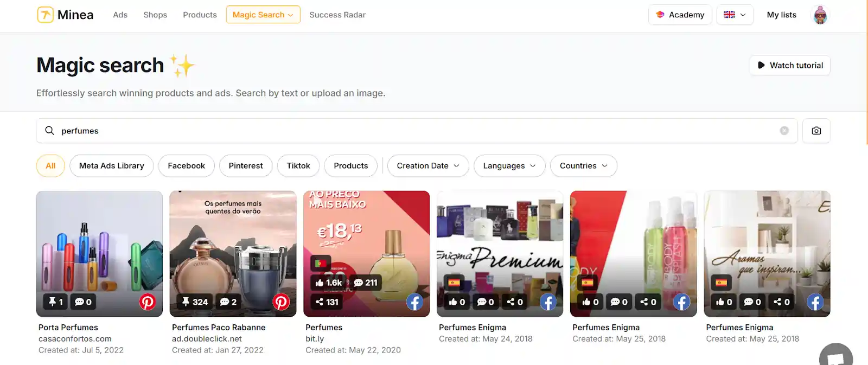Viewport: 868px width, 365px height.
Task: Click the user profile avatar
Action: [x=820, y=15]
